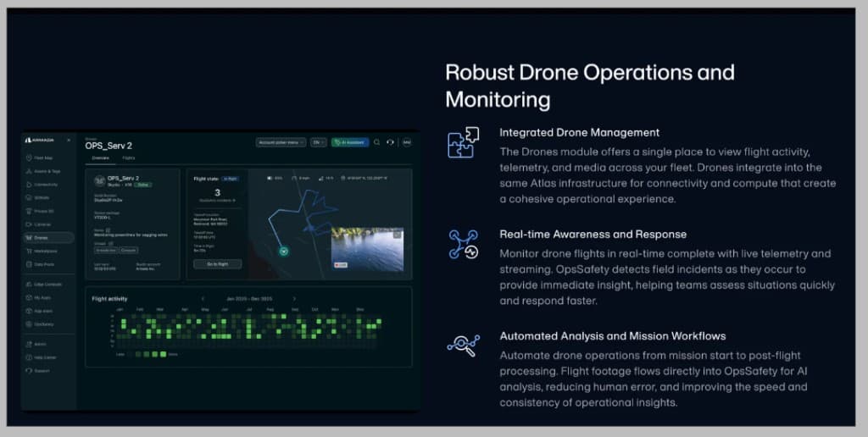Click the Integrated Drone Management puzzle icon
This screenshot has height=437, width=868.
(x=463, y=143)
